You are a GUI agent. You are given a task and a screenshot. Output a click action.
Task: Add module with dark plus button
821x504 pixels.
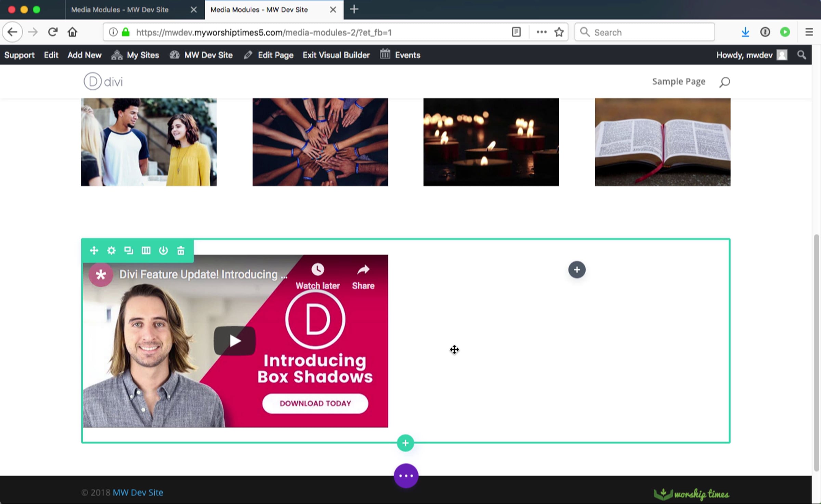[x=577, y=270]
